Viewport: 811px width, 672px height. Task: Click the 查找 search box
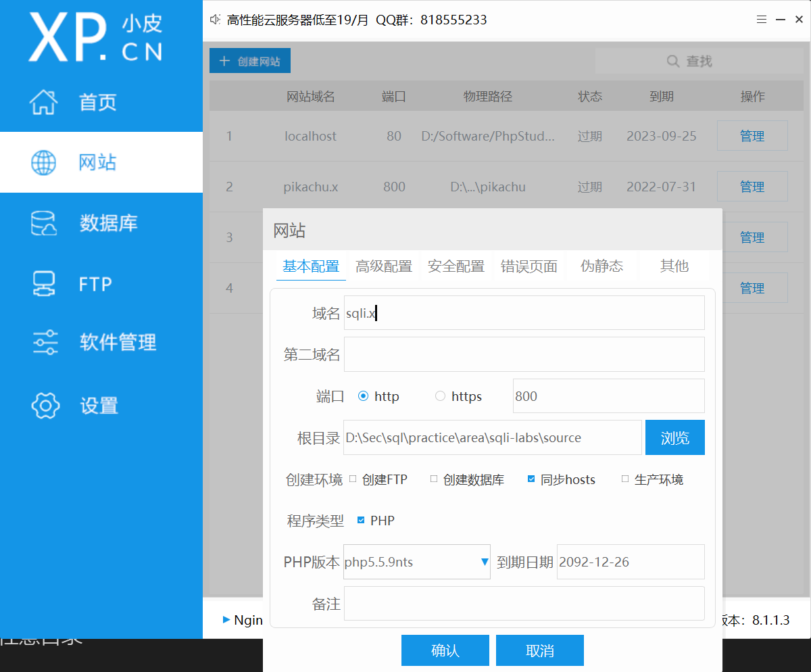coord(699,61)
